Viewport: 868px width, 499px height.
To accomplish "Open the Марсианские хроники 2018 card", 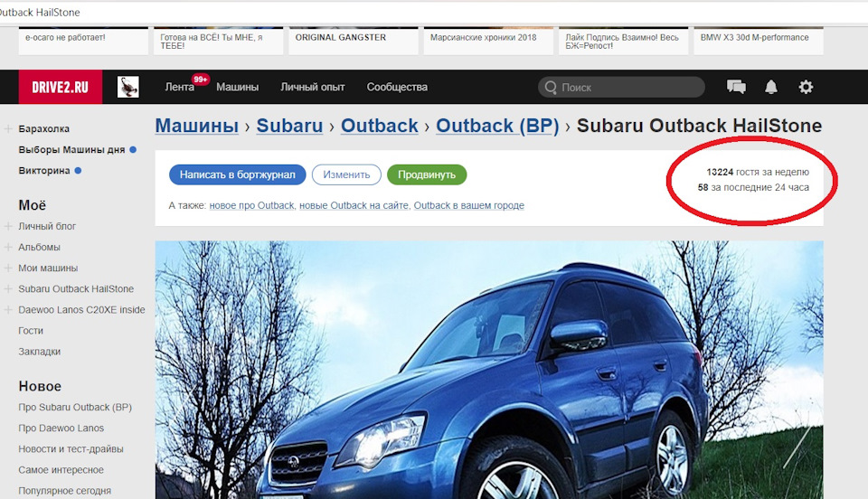I will [x=489, y=41].
